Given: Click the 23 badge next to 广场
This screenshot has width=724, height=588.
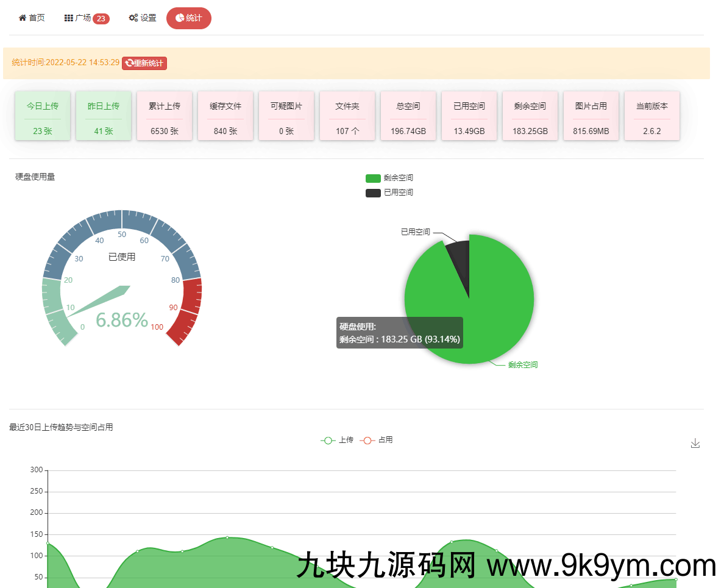Looking at the screenshot, I should [x=102, y=18].
